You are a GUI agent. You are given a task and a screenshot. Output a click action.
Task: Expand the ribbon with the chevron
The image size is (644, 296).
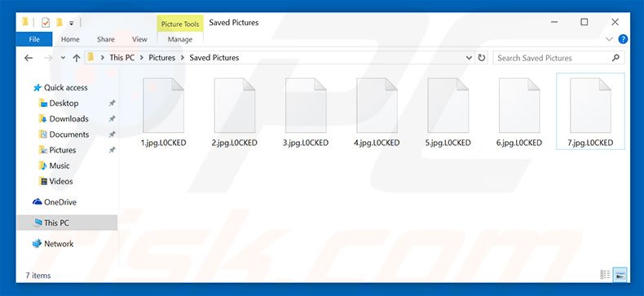point(609,39)
